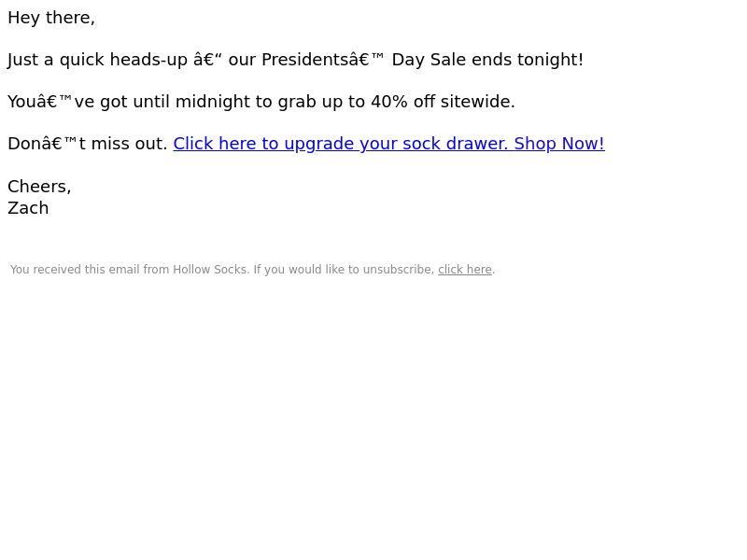Click the 'Hollow Socks' brand name in footer
The height and width of the screenshot is (560, 747).
click(211, 270)
